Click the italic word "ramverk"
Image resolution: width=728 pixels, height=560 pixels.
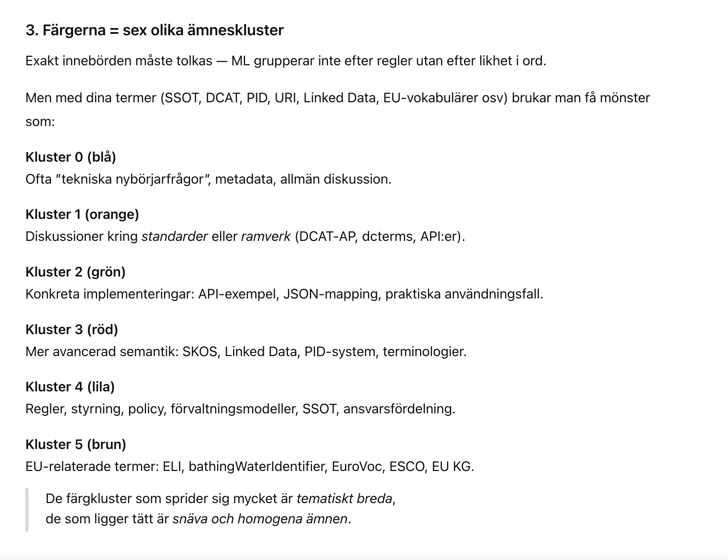coord(266,237)
